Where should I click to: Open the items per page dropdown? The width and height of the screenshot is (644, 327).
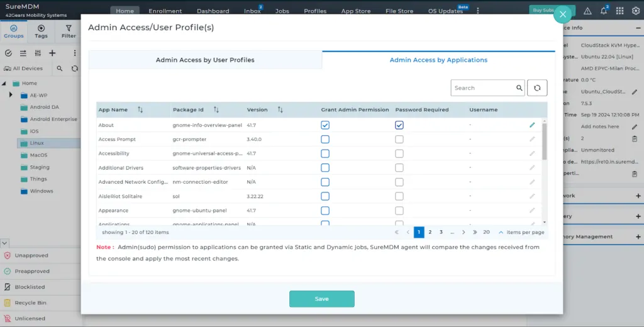[x=501, y=232]
